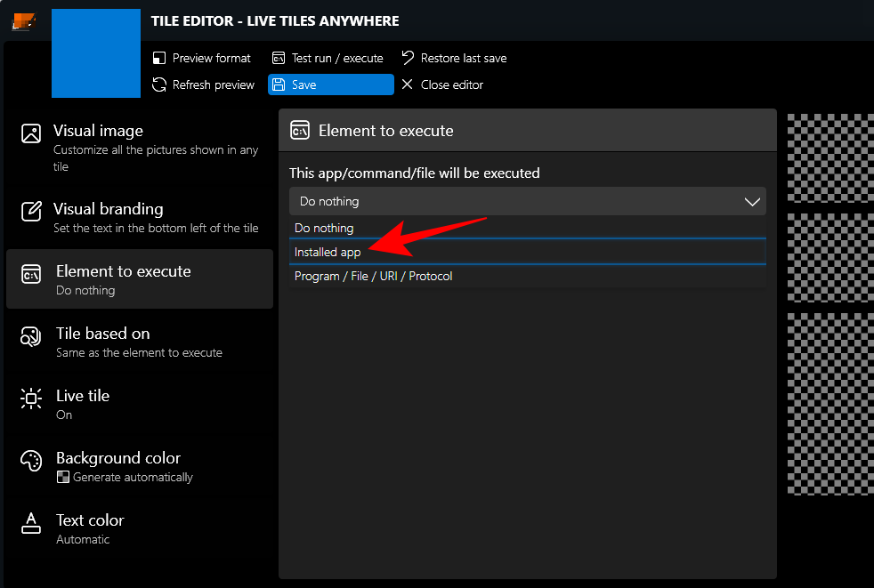Click the Refresh preview circular arrows icon
This screenshot has width=874, height=588.
(159, 85)
